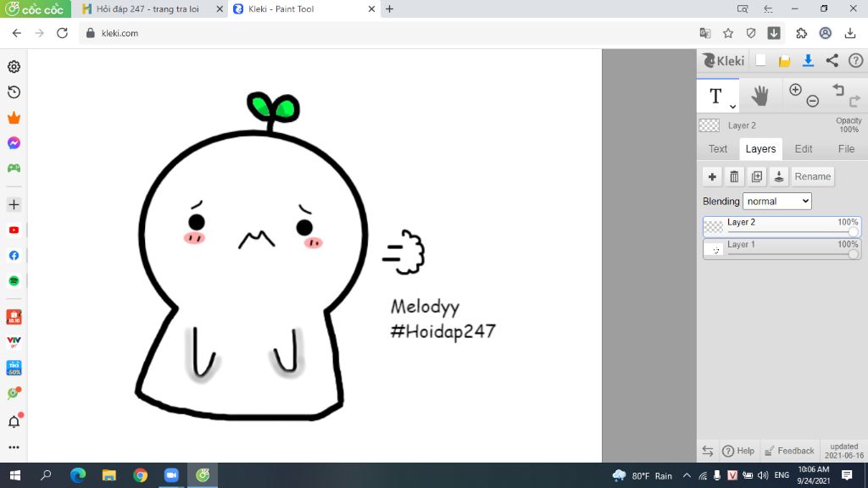Zoom out with the minus magnifier

(813, 101)
